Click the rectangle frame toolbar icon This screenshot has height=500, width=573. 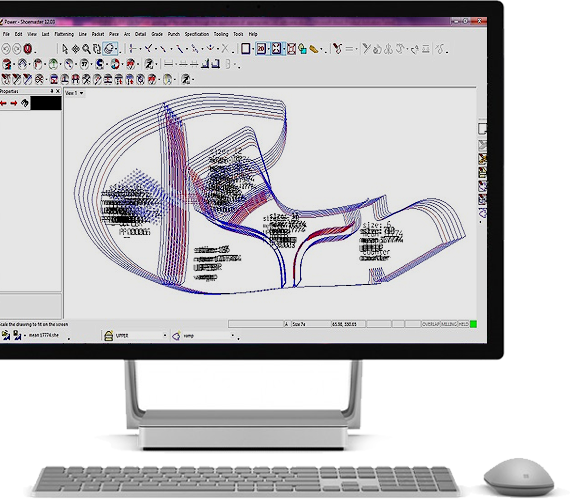tap(246, 48)
